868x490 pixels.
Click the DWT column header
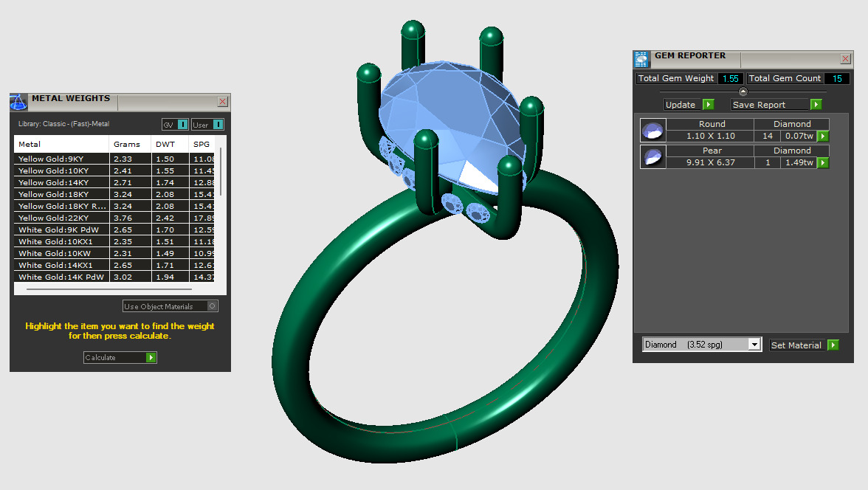coord(170,144)
